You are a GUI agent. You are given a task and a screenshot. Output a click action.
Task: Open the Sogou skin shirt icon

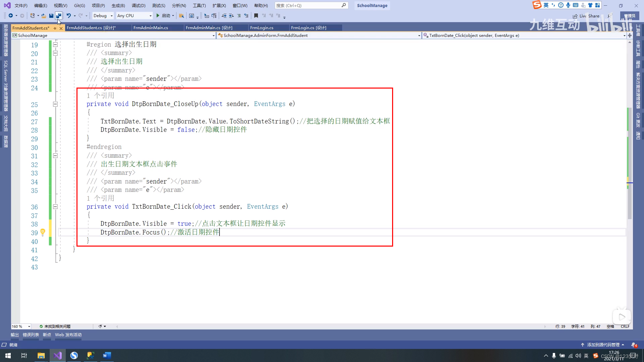[590, 5]
